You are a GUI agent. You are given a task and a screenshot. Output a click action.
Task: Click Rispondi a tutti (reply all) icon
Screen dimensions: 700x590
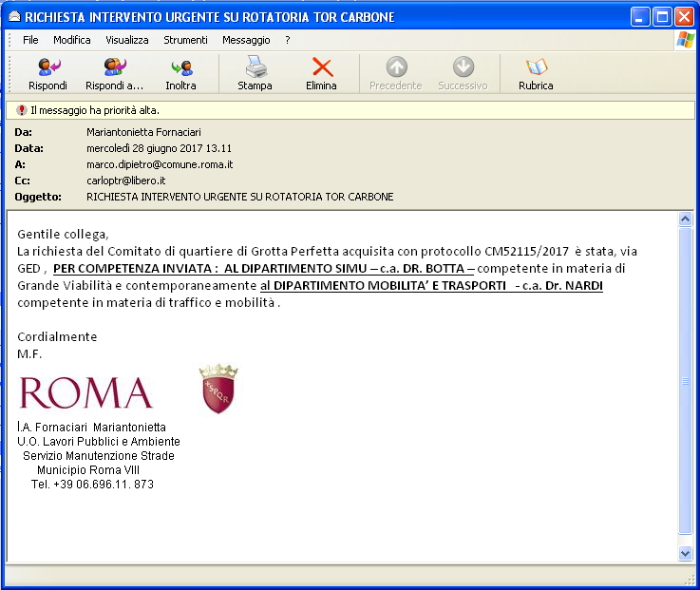[115, 67]
